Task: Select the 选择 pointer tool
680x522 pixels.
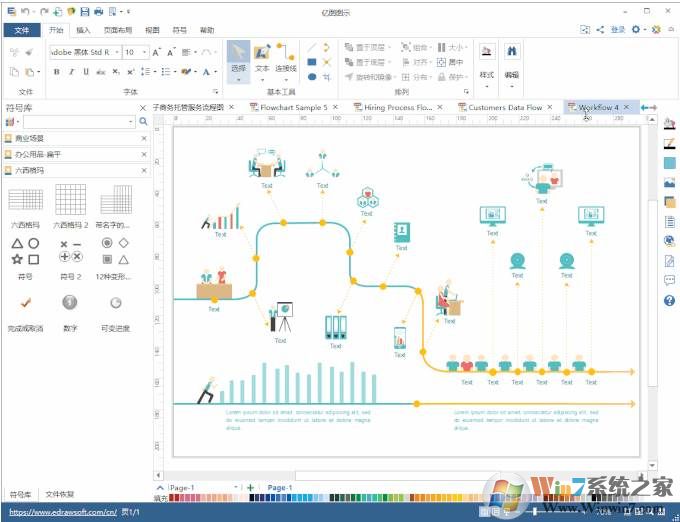Action: coord(238,62)
